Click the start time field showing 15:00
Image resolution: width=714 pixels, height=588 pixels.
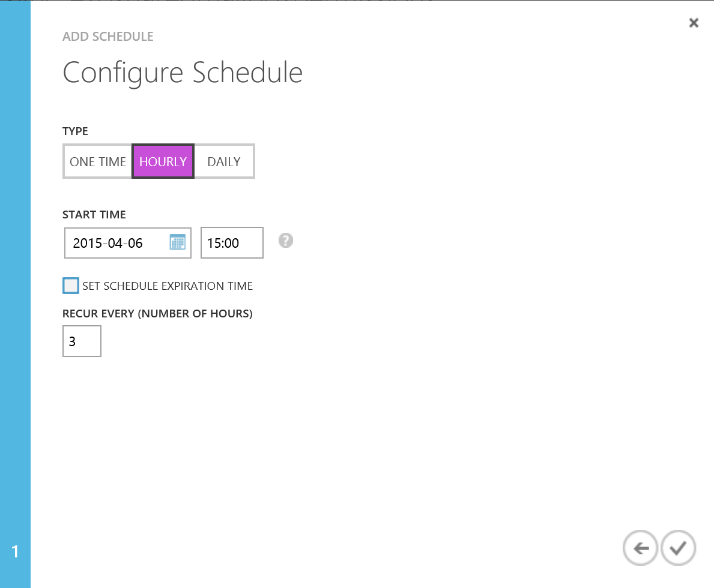[x=231, y=243]
